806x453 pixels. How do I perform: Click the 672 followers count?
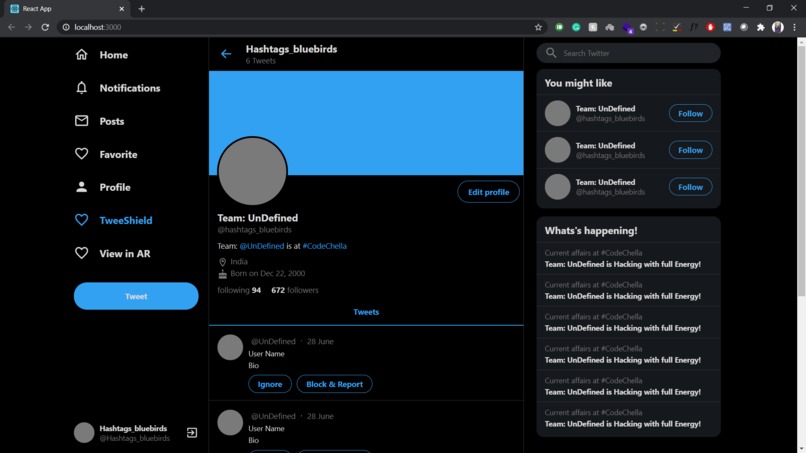click(295, 290)
